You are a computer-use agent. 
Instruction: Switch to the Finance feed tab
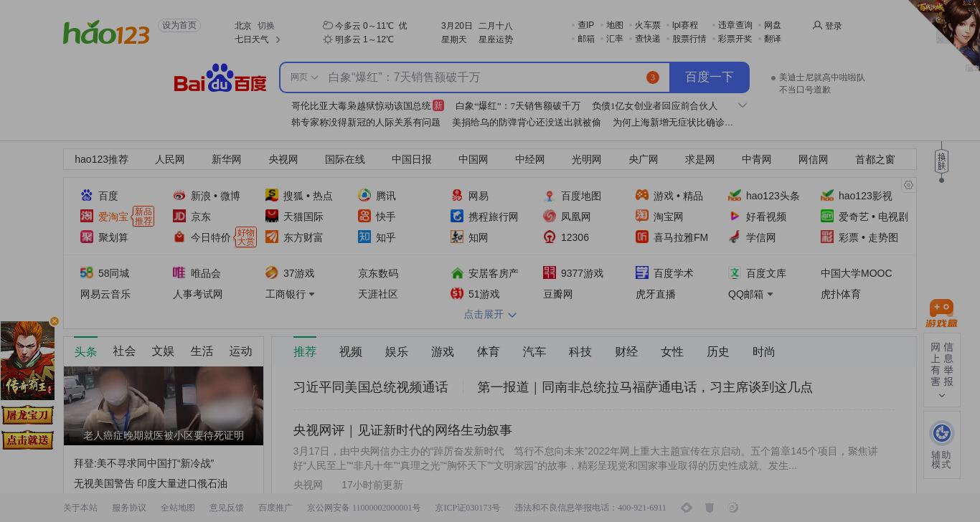[x=626, y=352]
